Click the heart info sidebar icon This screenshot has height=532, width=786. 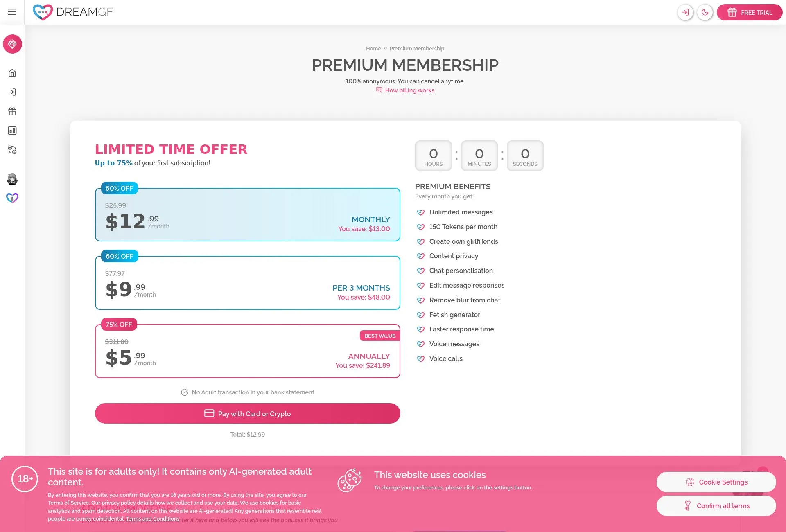click(12, 198)
